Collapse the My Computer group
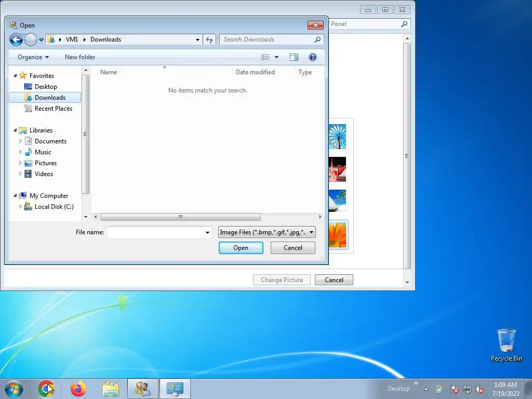532x399 pixels. point(15,195)
